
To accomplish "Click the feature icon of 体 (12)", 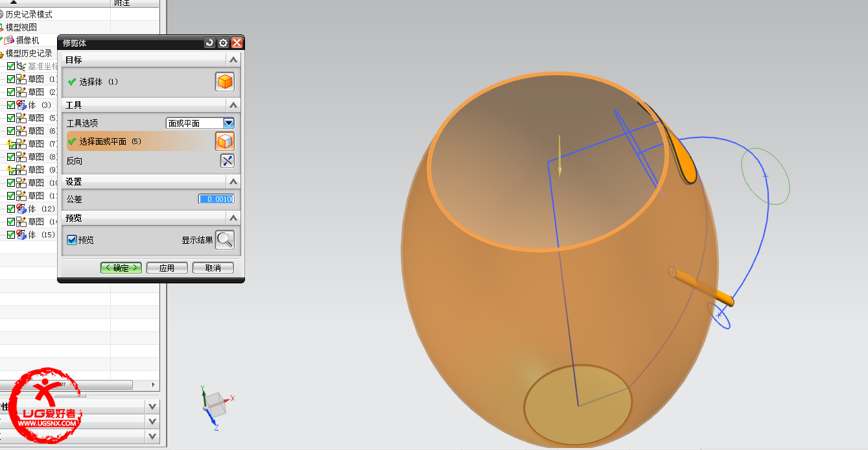I will coord(21,209).
